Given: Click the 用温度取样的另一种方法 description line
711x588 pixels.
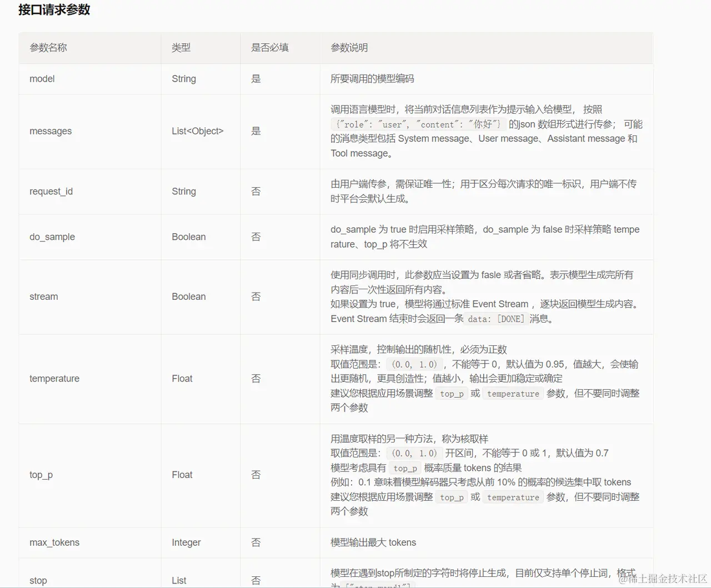Looking at the screenshot, I should click(x=409, y=439).
